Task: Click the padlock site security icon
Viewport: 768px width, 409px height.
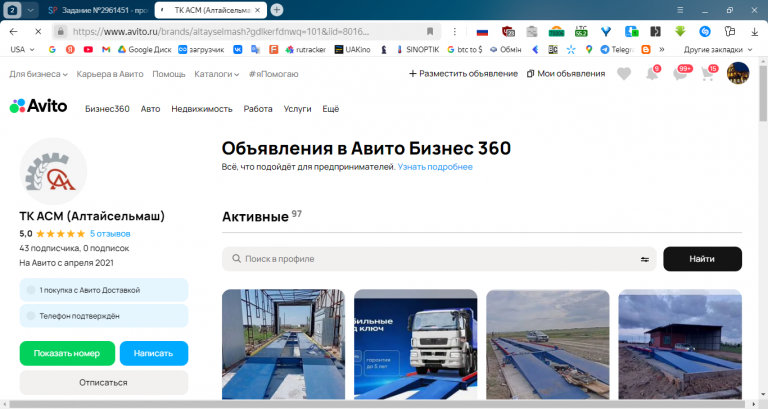Action: pyautogui.click(x=60, y=32)
